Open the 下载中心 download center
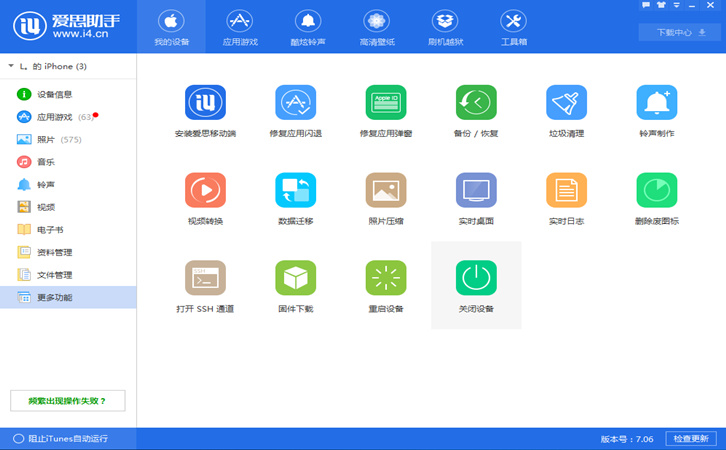Viewport: 726px width, 450px height. click(x=679, y=32)
